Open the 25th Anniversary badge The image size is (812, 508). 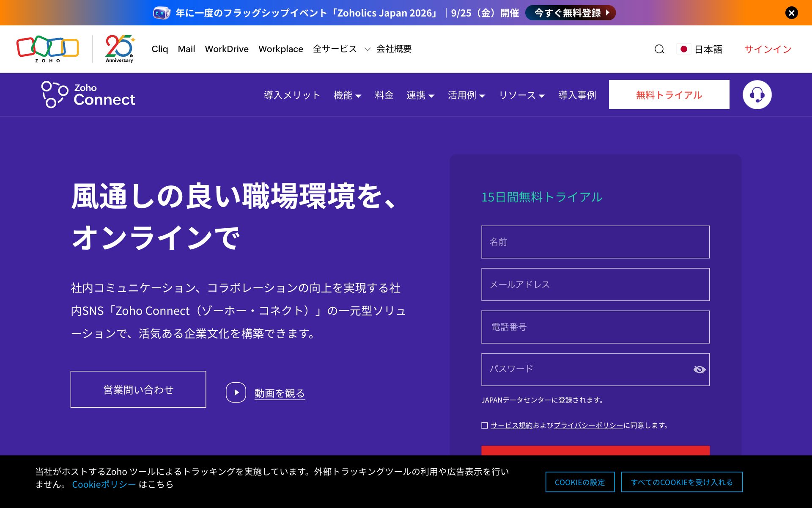coord(120,49)
